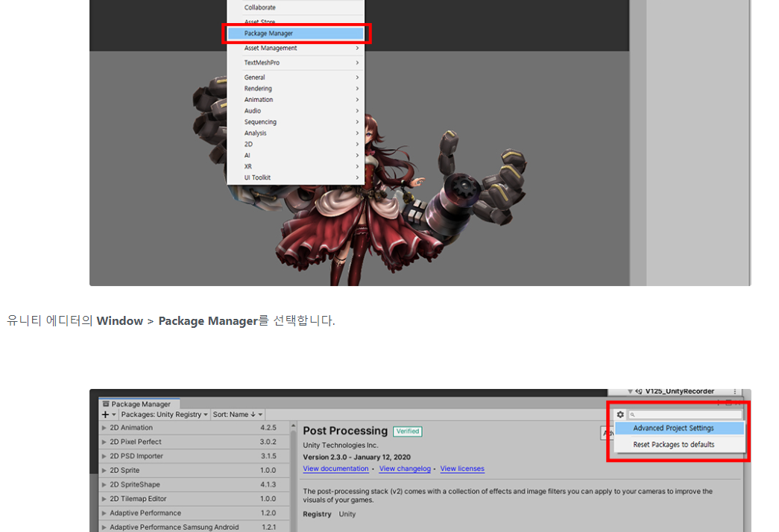Open the Asset Management submenu

(x=296, y=48)
